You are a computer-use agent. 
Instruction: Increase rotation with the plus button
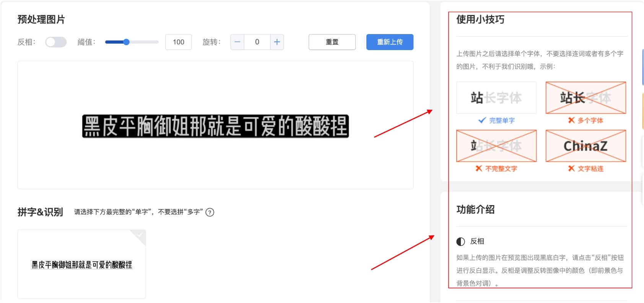click(277, 42)
